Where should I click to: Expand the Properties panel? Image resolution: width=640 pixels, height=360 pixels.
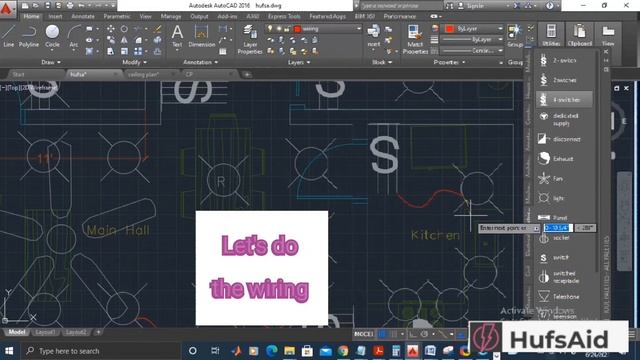click(x=449, y=62)
